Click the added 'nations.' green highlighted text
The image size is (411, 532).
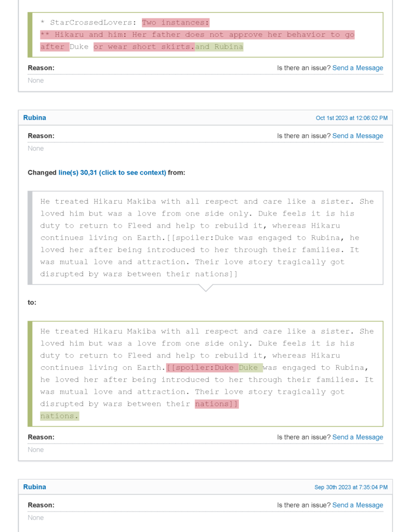coord(59,416)
